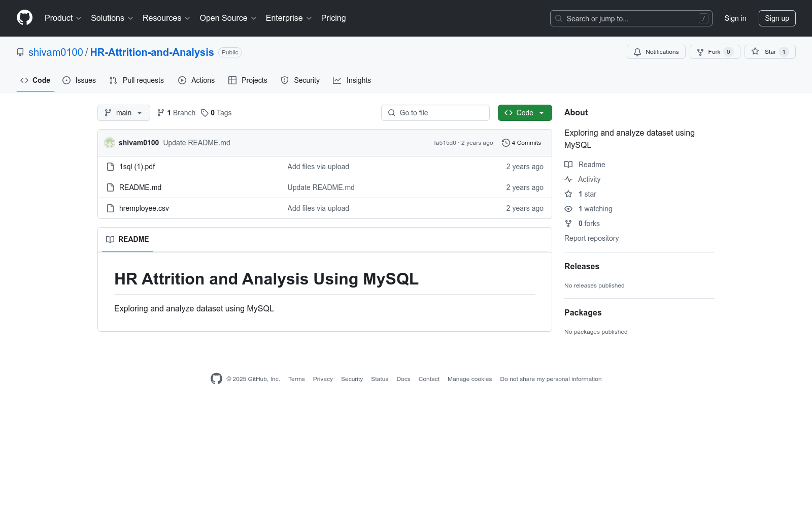The image size is (812, 508).
Task: Click the search or jump to field
Action: 631,18
